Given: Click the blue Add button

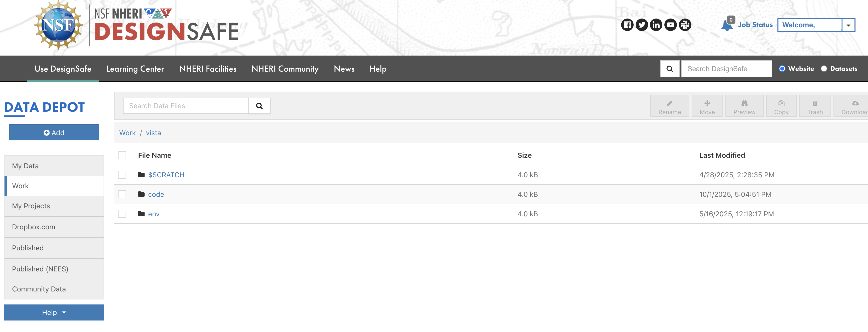Looking at the screenshot, I should coord(54,133).
